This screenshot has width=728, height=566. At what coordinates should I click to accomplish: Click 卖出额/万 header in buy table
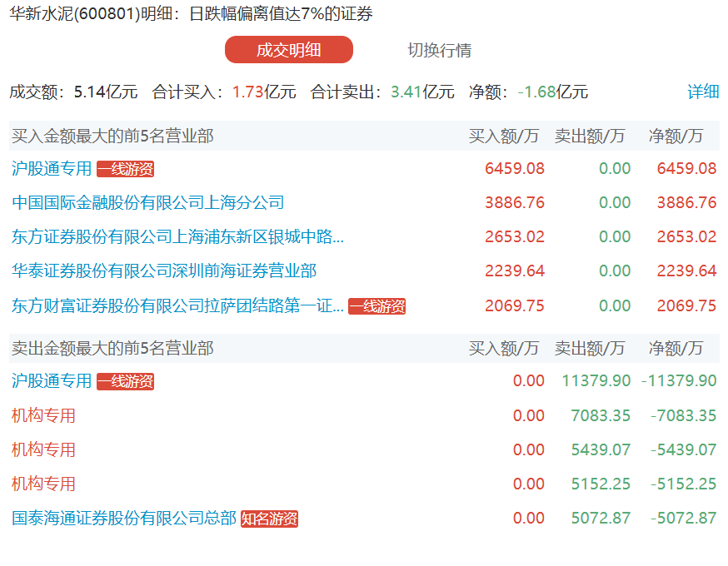(x=590, y=136)
